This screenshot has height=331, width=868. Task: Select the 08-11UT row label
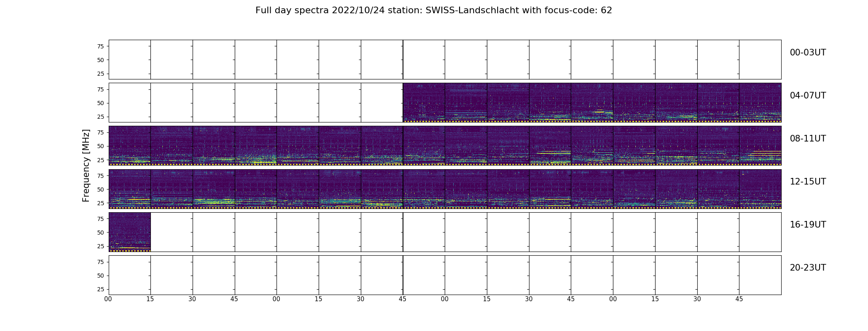[807, 139]
